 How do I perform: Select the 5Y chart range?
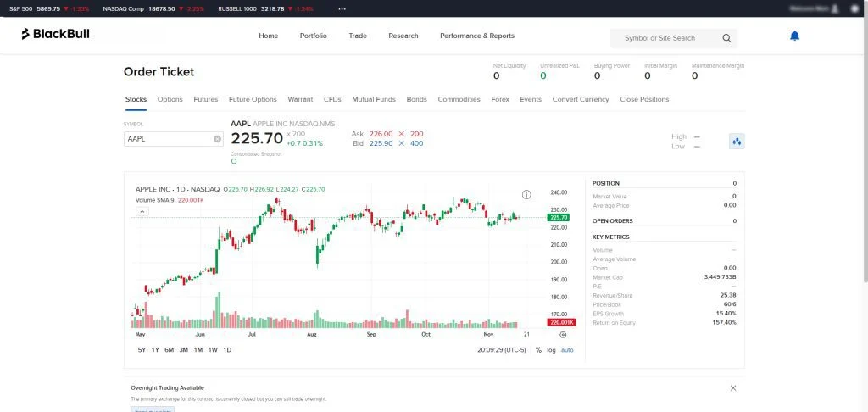click(x=142, y=350)
